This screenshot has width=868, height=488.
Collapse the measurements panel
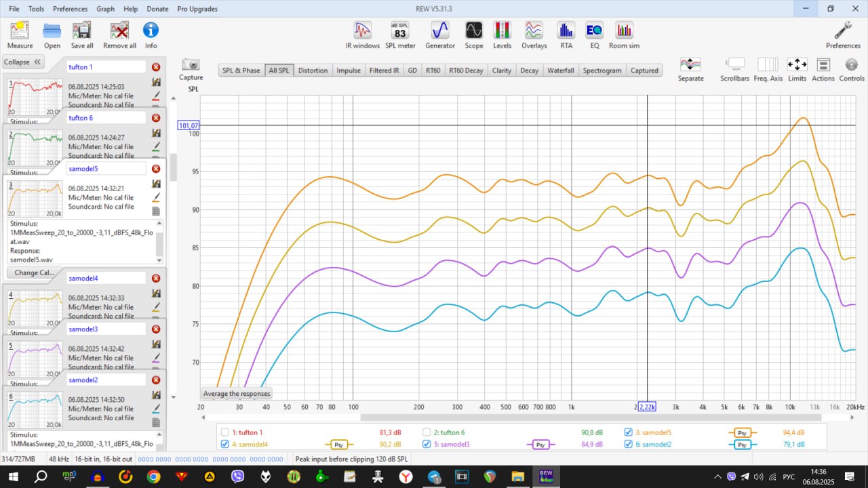(x=23, y=62)
